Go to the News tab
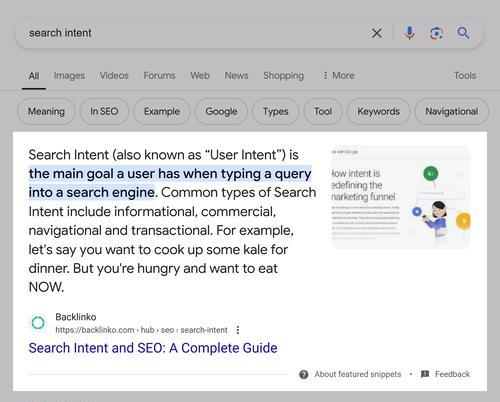The width and height of the screenshot is (500, 402). 236,76
